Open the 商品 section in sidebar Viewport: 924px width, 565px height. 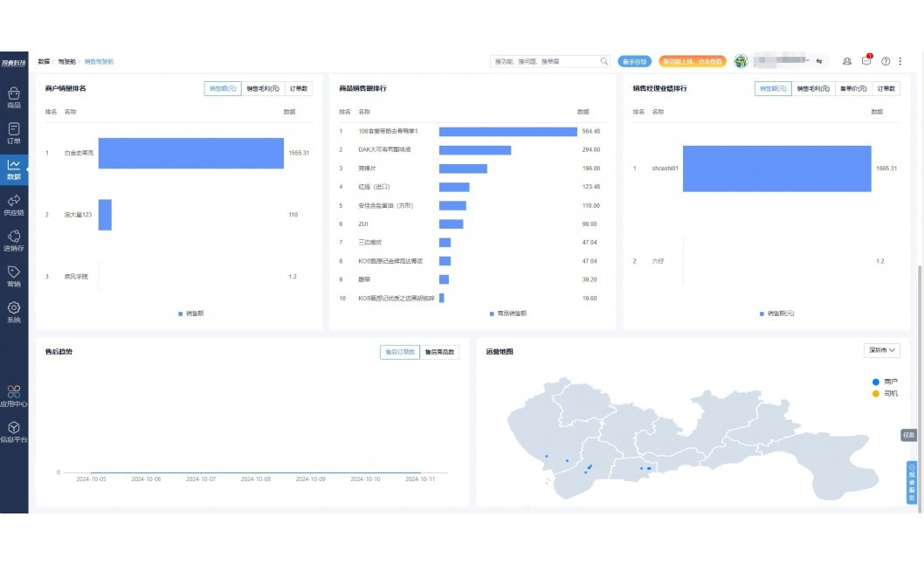14,96
